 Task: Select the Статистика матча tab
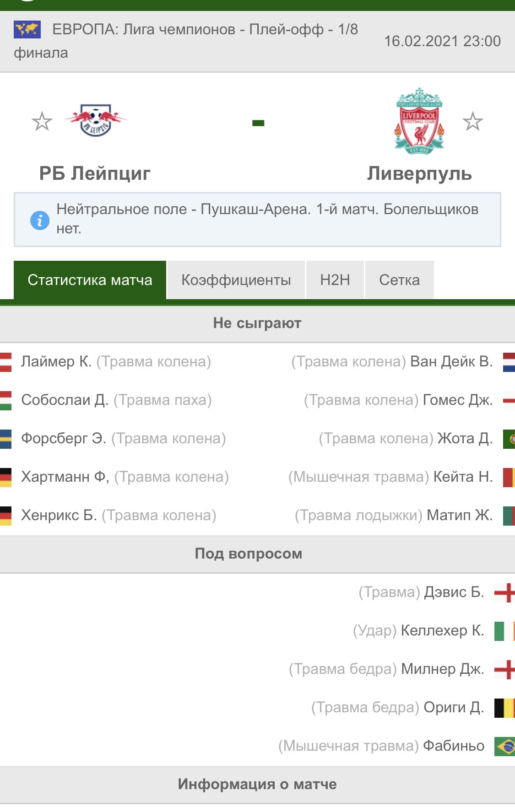pyautogui.click(x=90, y=280)
